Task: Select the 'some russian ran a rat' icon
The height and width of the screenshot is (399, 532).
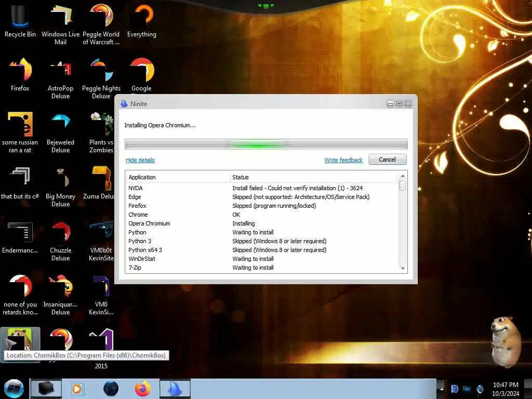Action: (20, 132)
